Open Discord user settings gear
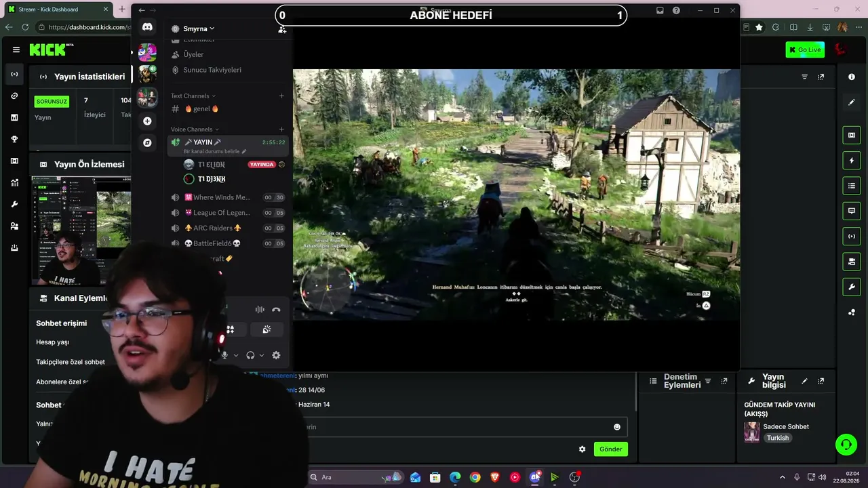The image size is (868, 488). (276, 355)
